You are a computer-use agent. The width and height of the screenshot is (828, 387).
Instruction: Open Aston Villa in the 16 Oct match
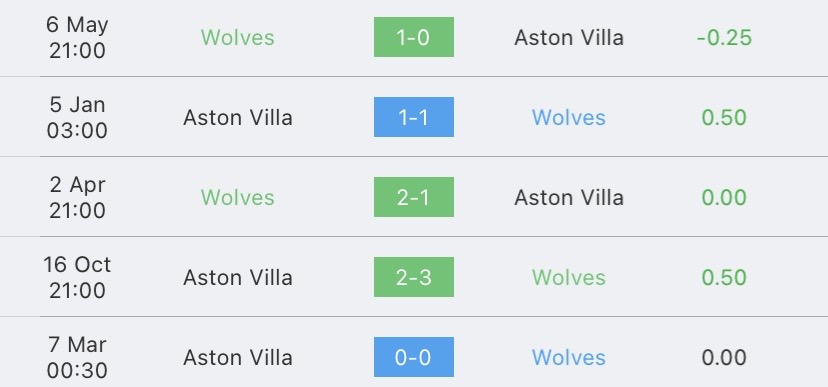tap(238, 277)
